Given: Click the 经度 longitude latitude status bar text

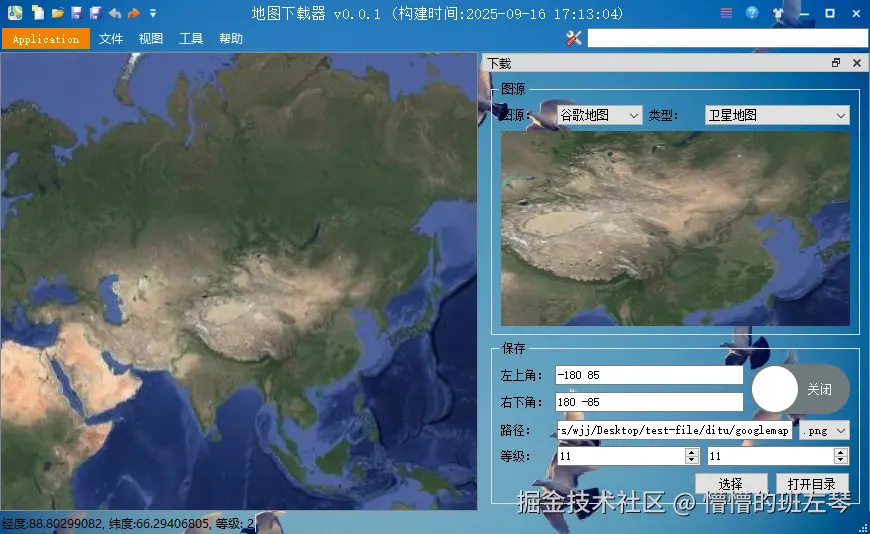Looking at the screenshot, I should 128,523.
